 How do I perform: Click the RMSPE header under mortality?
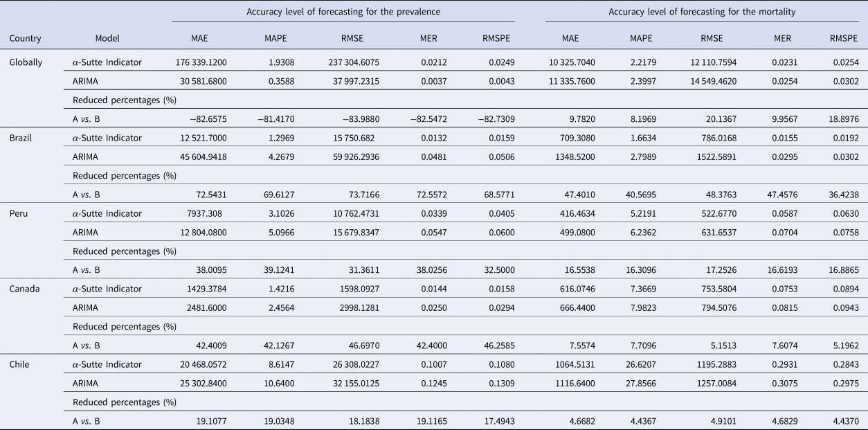(844, 39)
